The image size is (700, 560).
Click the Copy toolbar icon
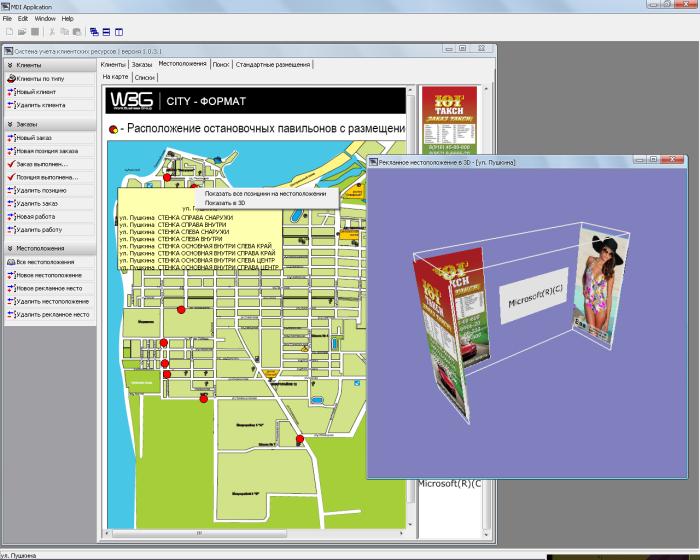64,32
